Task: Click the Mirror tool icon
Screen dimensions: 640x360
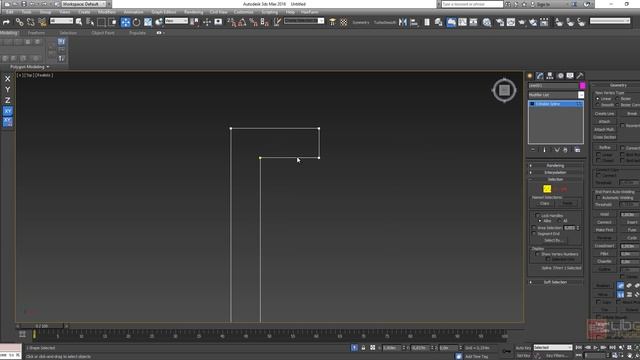Action: 403,22
